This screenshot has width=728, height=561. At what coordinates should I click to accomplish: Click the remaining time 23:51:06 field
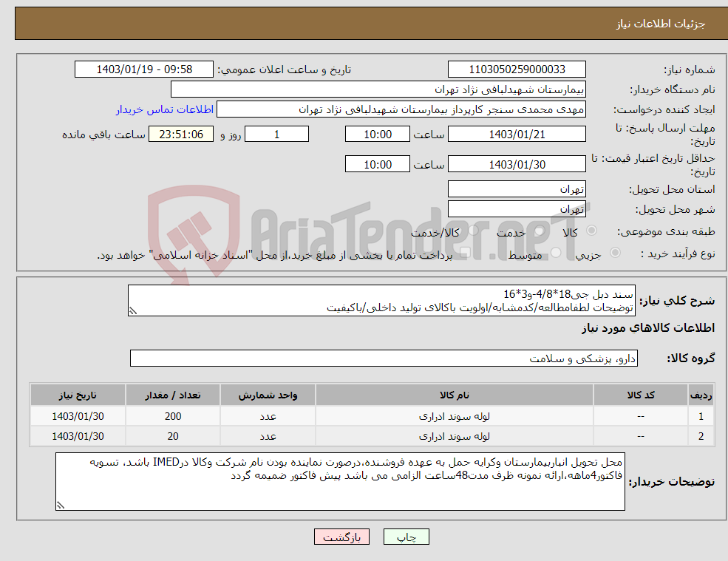(181, 135)
